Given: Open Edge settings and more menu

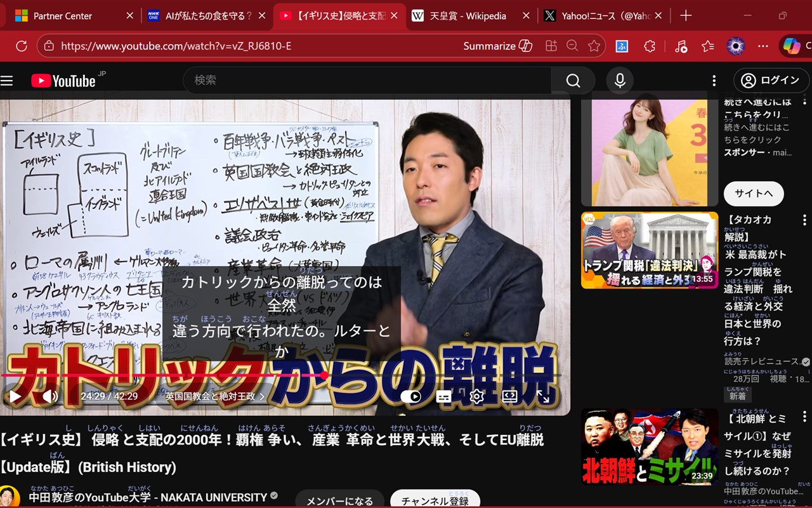Looking at the screenshot, I should click(x=763, y=46).
